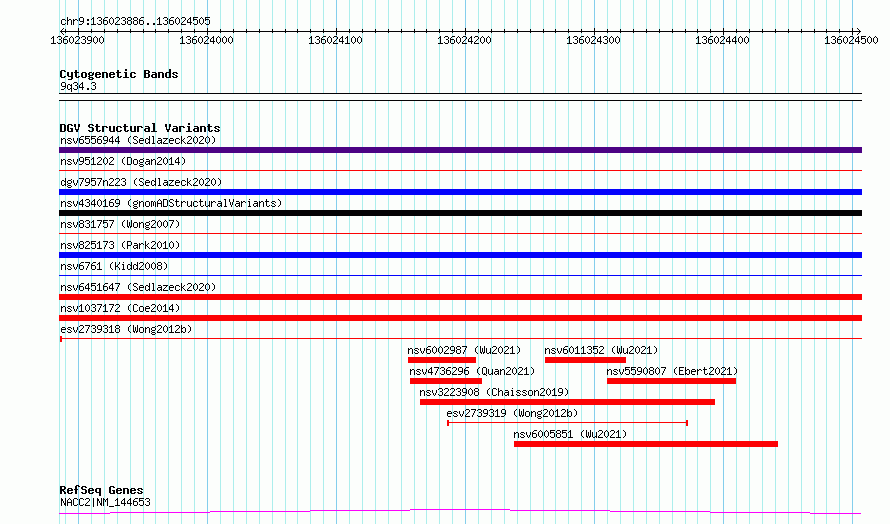
Task: Select the 9q34.3 band label
Action: point(78,86)
